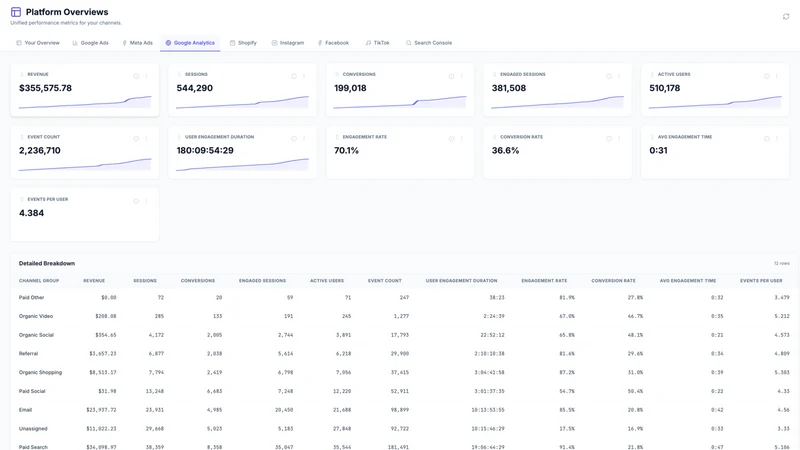Show info for the Revenue card
The height and width of the screenshot is (450, 800).
(136, 76)
